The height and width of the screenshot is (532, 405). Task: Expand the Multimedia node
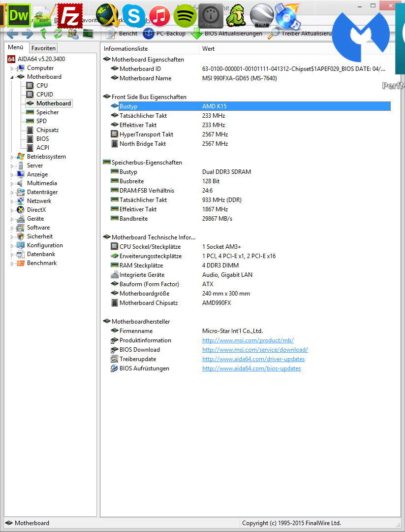pyautogui.click(x=12, y=183)
